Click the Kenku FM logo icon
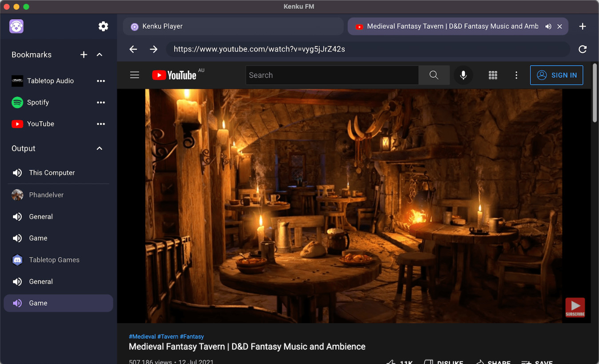Viewport: 599px width, 364px height. point(16,26)
